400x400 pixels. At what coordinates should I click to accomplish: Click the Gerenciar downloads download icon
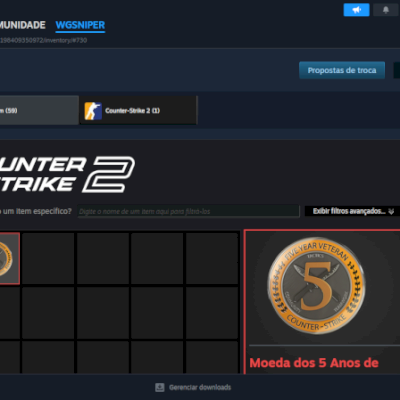[x=160, y=387]
